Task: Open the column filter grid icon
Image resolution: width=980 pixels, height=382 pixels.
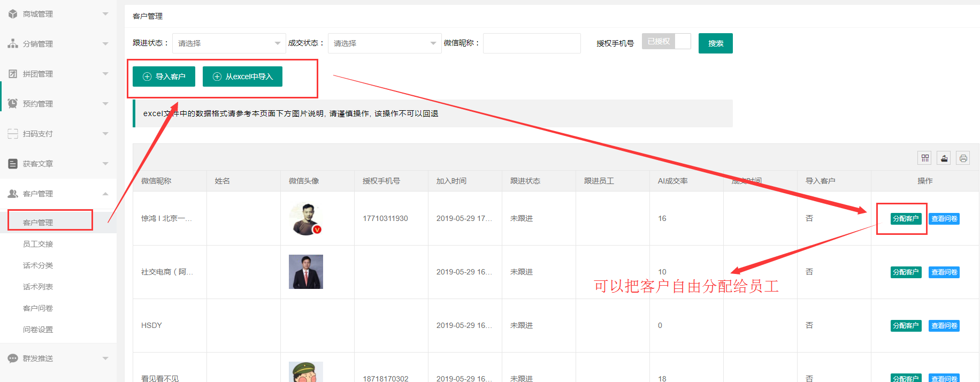Action: click(x=924, y=158)
